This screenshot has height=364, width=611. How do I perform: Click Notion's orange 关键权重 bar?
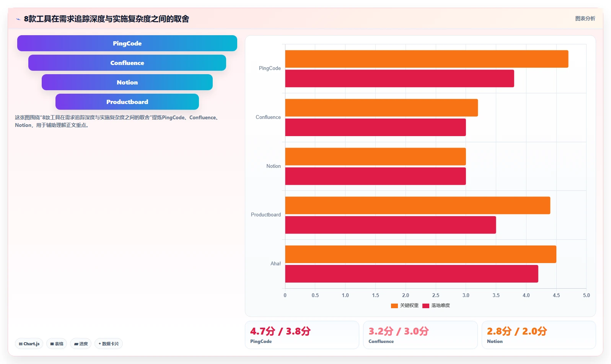[375, 157]
